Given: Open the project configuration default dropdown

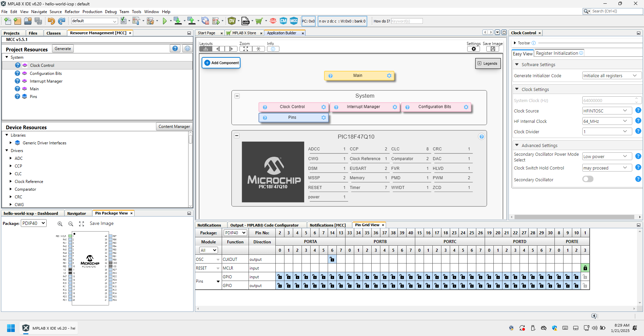Looking at the screenshot, I should pos(94,21).
